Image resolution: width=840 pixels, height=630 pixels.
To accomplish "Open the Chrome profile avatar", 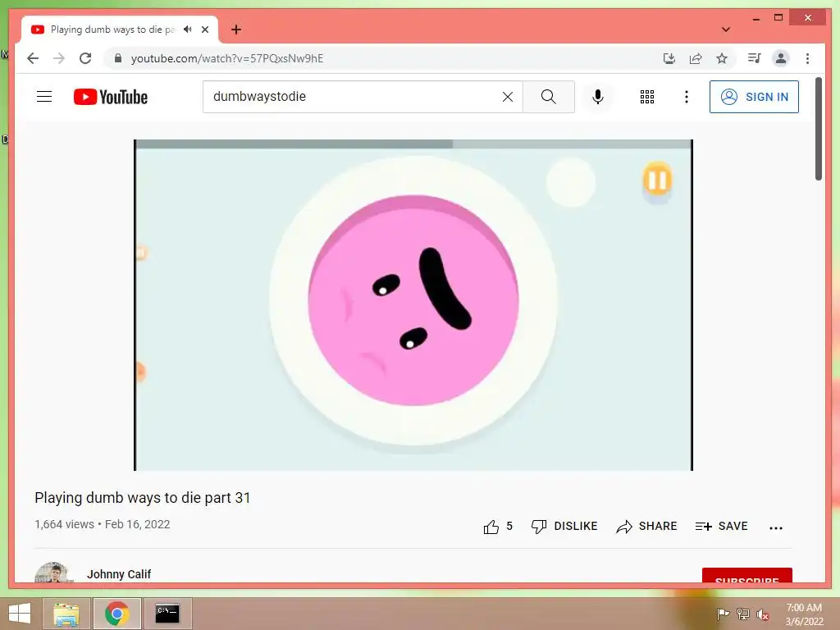I will click(x=781, y=58).
